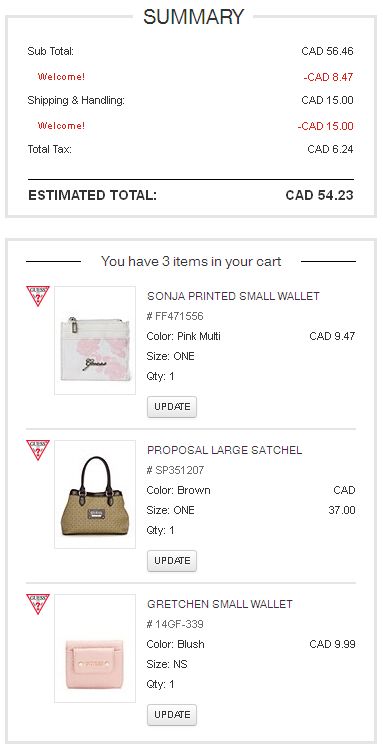The width and height of the screenshot is (383, 752).
Task: Click UPDATE for the Gretchen wallet
Action: pos(172,714)
